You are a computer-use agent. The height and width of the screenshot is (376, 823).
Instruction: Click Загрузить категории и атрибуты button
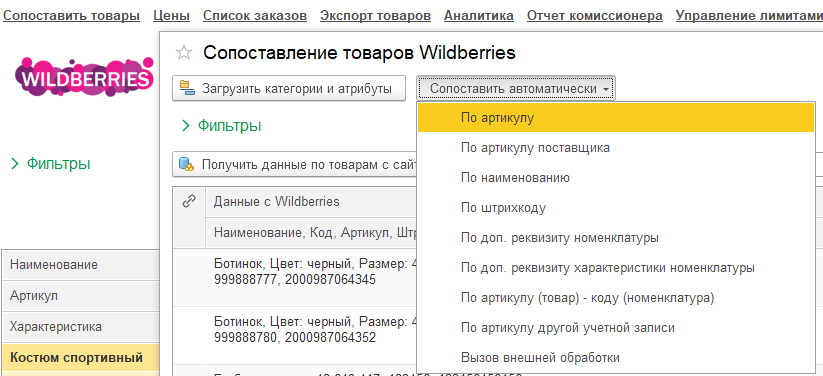289,88
